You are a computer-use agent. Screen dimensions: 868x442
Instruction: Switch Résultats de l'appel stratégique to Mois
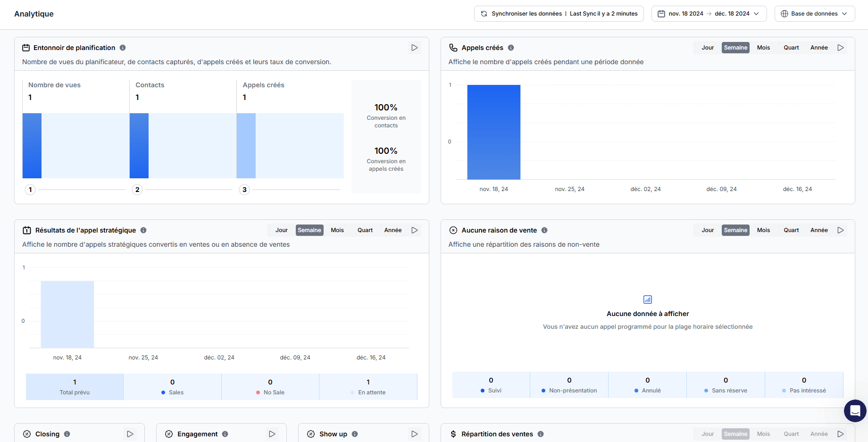pos(337,230)
